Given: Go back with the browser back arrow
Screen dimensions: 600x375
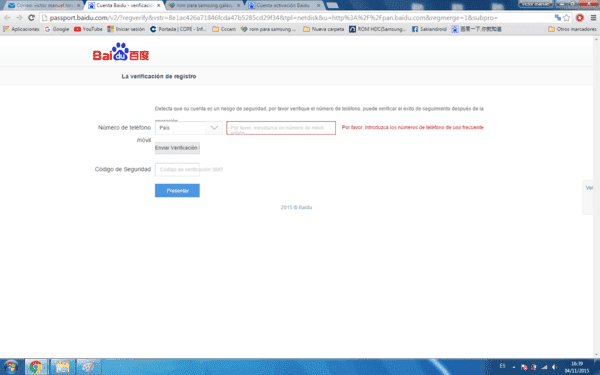Looking at the screenshot, I should click(x=7, y=18).
